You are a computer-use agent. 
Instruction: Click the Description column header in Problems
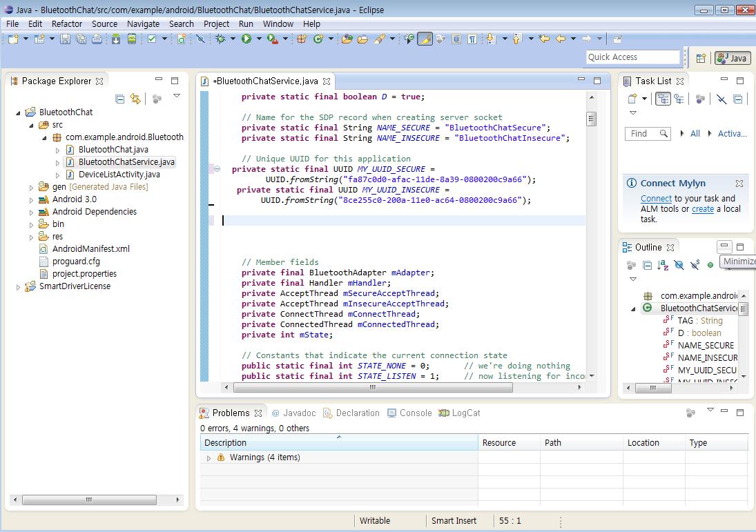[x=339, y=443]
